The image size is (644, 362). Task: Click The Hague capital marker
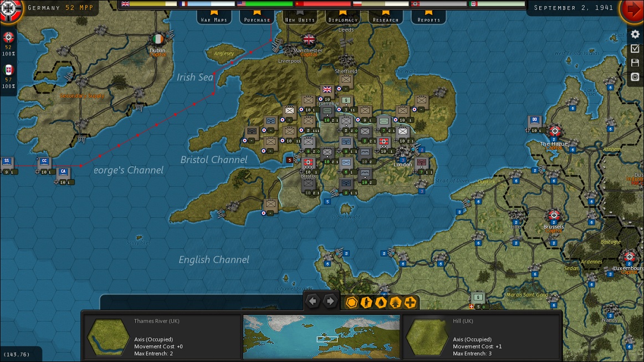click(x=555, y=131)
